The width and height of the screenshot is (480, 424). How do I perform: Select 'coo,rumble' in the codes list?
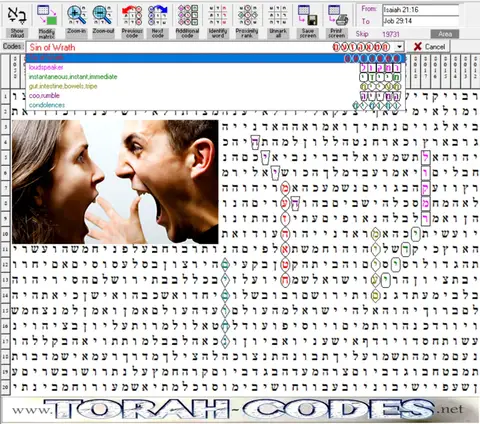point(215,96)
